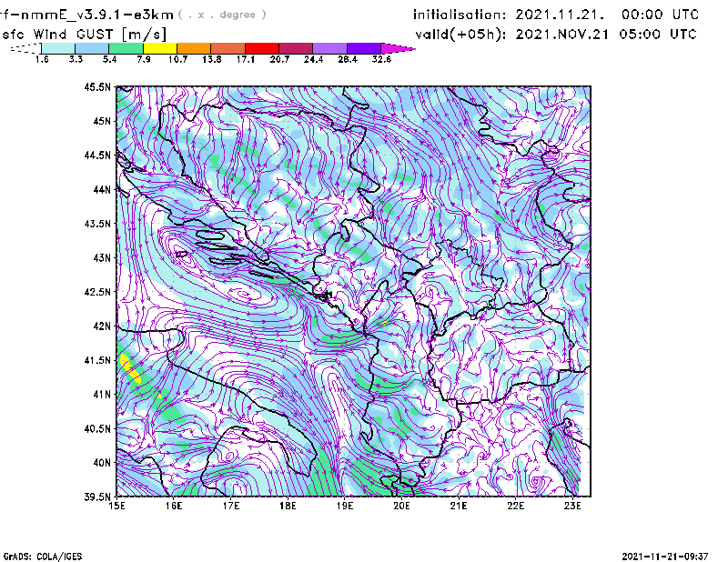Viewport: 728px width, 562px height.
Task: Click the 45N latitude axis label
Action: (x=102, y=121)
